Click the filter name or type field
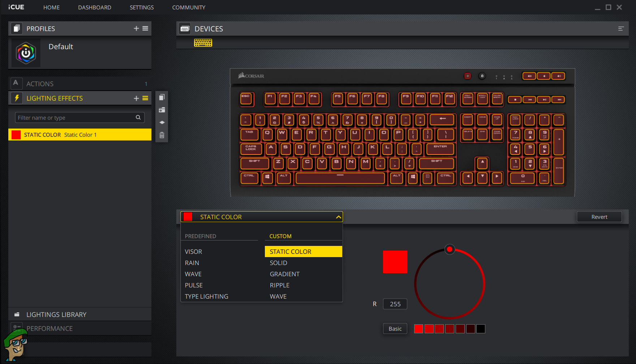Image resolution: width=636 pixels, height=364 pixels. [x=79, y=117]
